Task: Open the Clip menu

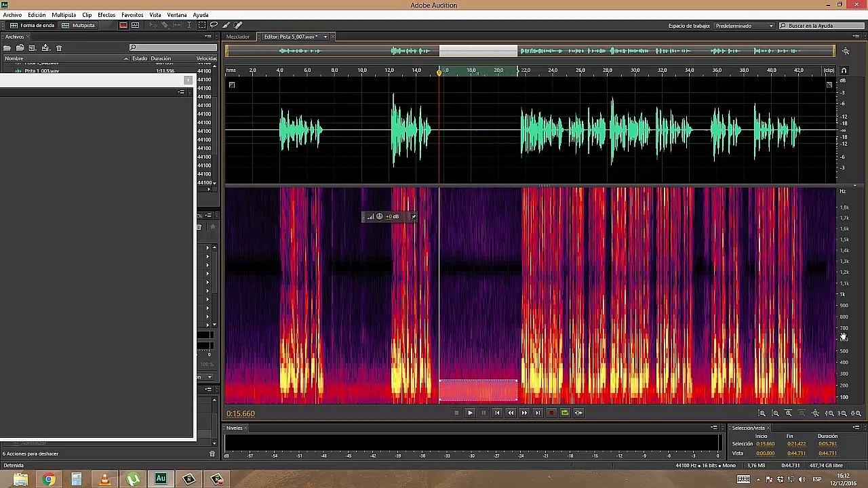Action: click(x=87, y=15)
